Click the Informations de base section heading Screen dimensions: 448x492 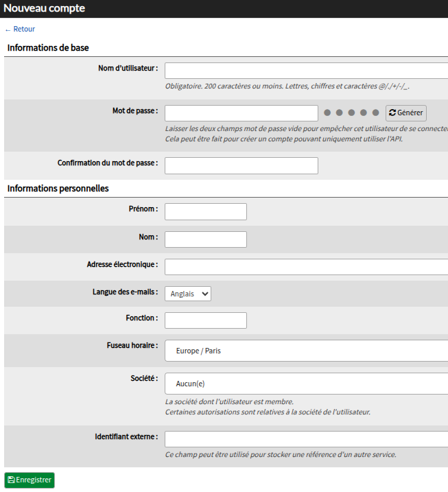point(48,48)
